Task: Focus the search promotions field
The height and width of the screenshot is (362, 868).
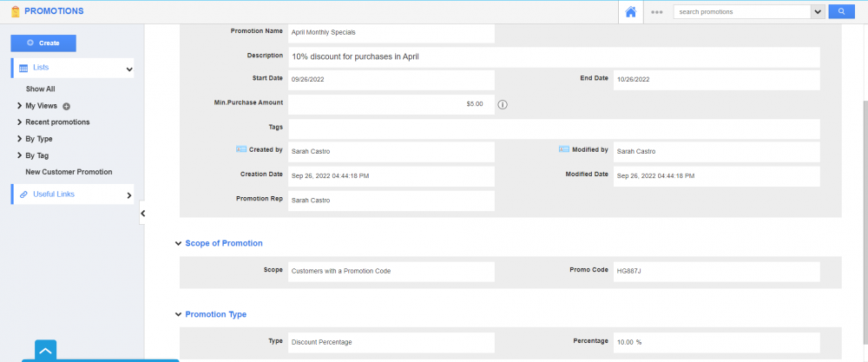Action: click(x=742, y=11)
